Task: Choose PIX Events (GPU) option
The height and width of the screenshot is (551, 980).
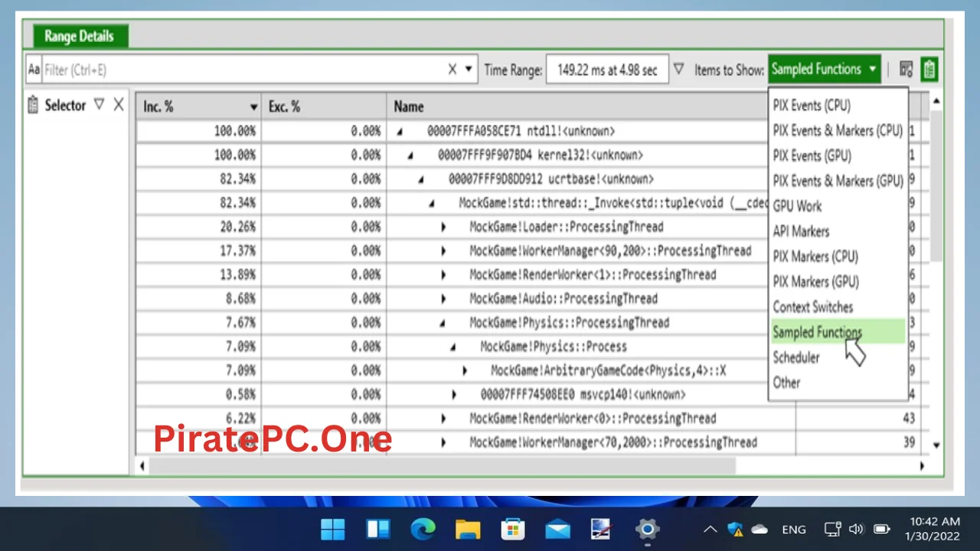Action: [812, 155]
